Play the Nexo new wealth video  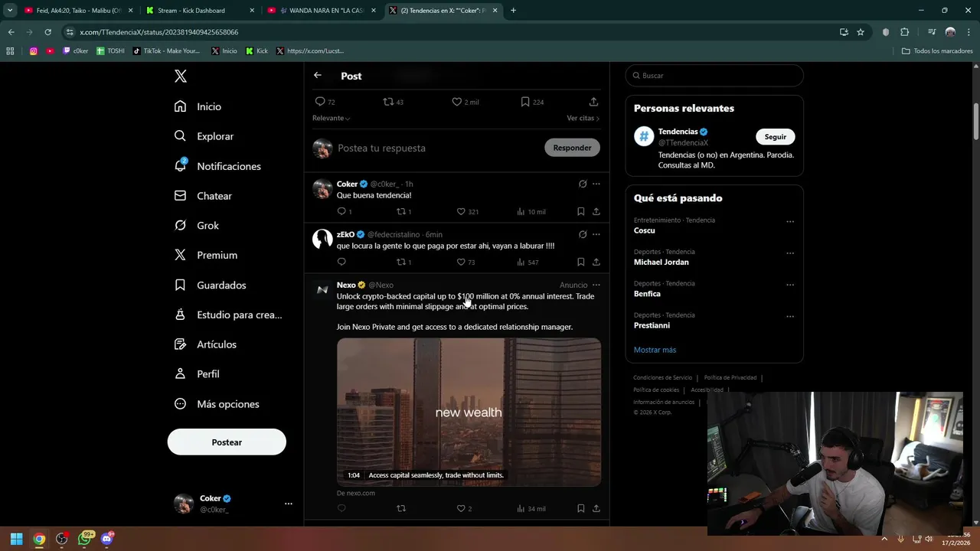point(469,412)
